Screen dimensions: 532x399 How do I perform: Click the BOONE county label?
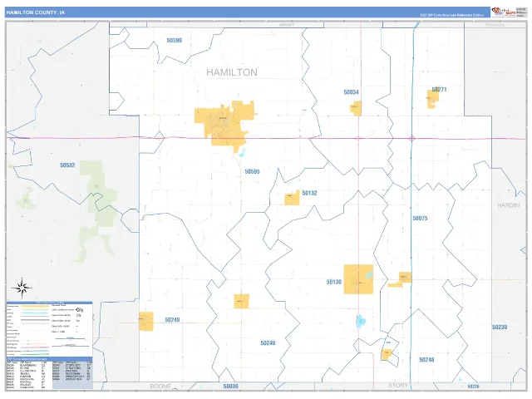click(160, 387)
